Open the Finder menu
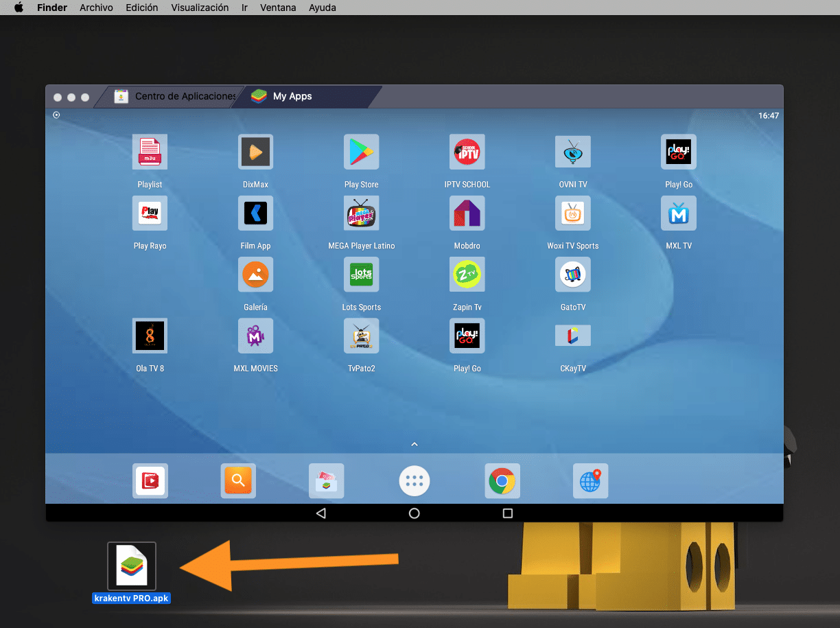 point(52,8)
